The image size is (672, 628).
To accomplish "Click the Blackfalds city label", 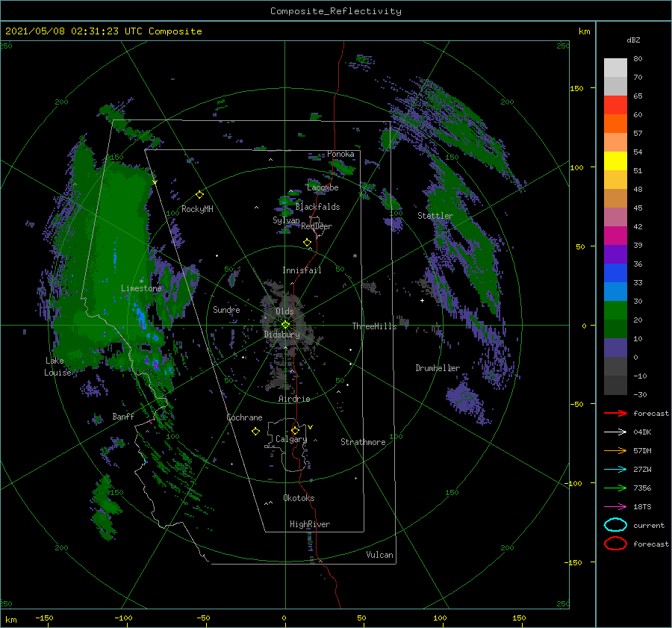I will tap(317, 207).
